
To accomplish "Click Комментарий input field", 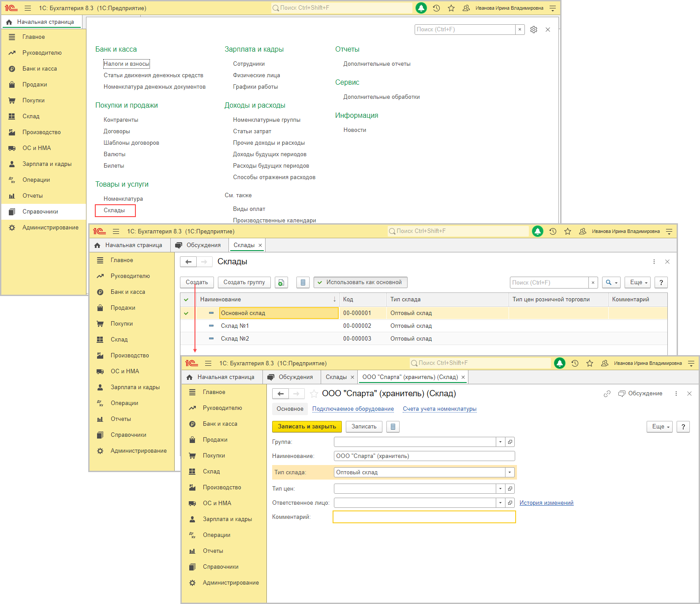I will tap(424, 517).
